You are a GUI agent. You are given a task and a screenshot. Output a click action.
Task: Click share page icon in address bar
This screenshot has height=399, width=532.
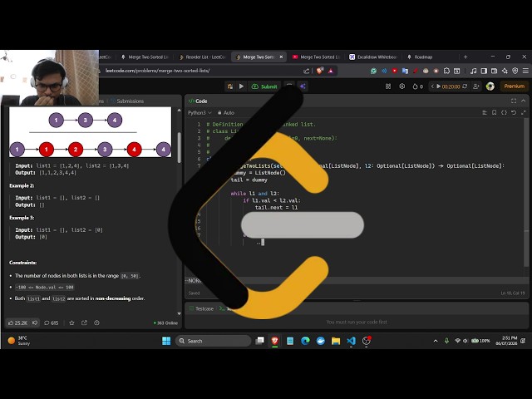(307, 71)
